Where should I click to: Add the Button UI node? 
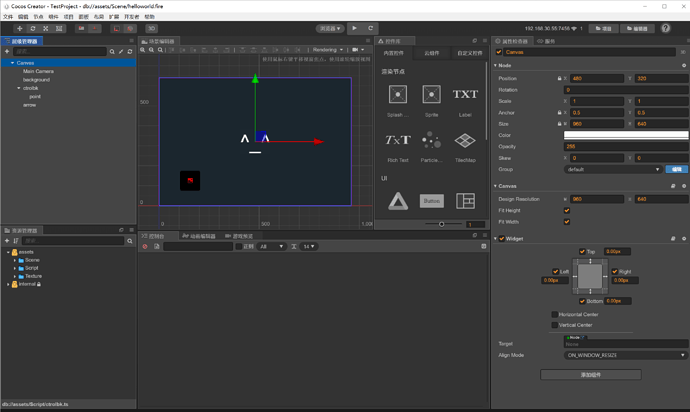(431, 201)
